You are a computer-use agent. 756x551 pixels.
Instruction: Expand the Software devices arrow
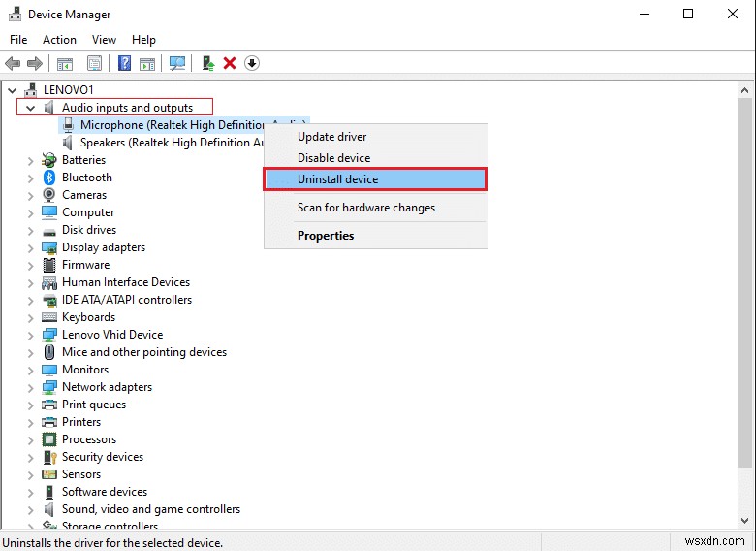(x=30, y=492)
